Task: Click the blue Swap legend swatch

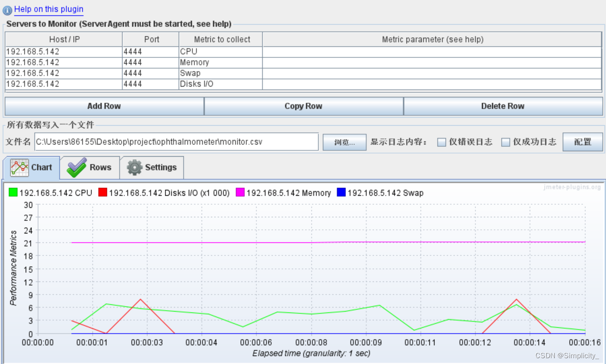Action: tap(341, 193)
